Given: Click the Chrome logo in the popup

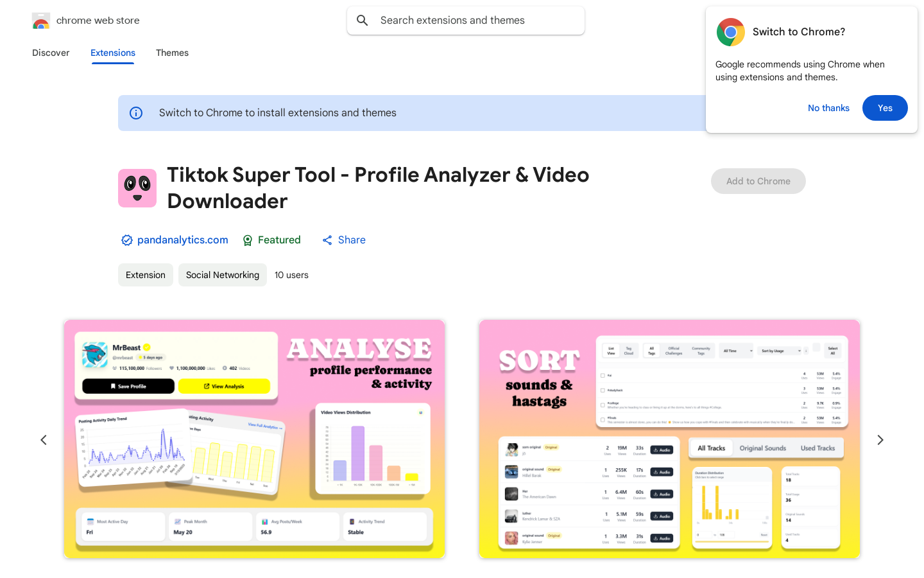Looking at the screenshot, I should [730, 32].
